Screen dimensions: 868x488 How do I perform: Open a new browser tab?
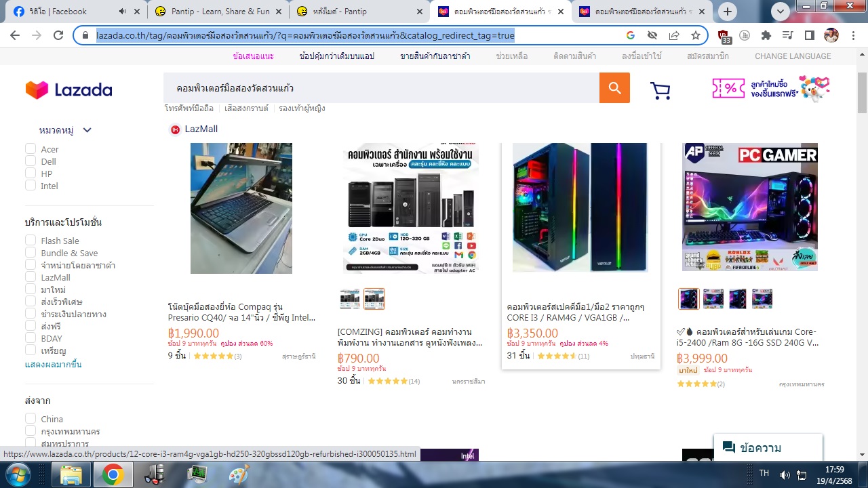728,12
